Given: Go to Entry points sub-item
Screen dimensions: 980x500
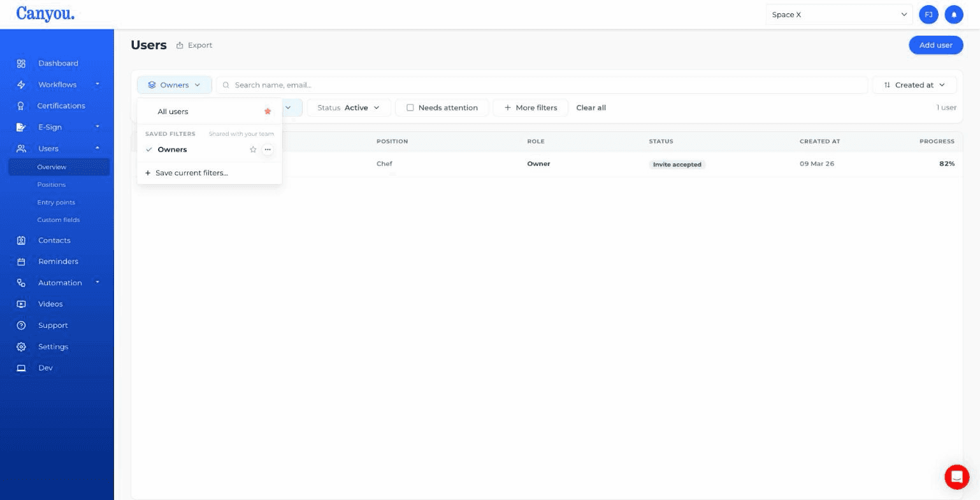Looking at the screenshot, I should 56,202.
